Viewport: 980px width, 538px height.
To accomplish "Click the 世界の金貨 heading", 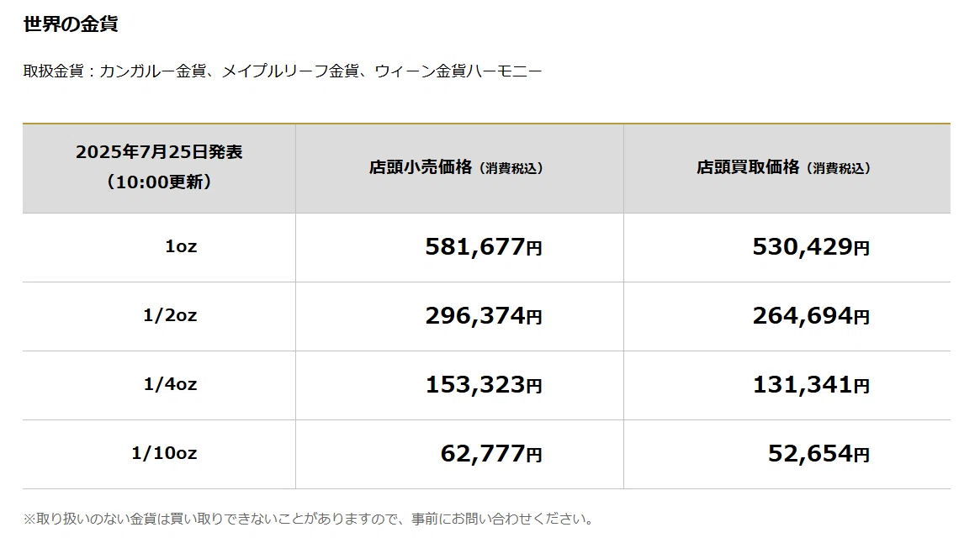I will point(71,24).
